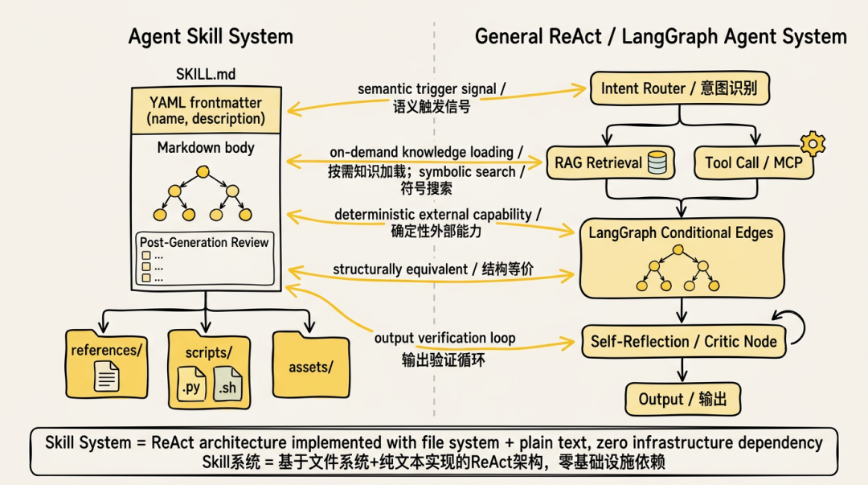Tick first checkbox in Post-Generation Review
This screenshot has width=868, height=485.
(146, 256)
